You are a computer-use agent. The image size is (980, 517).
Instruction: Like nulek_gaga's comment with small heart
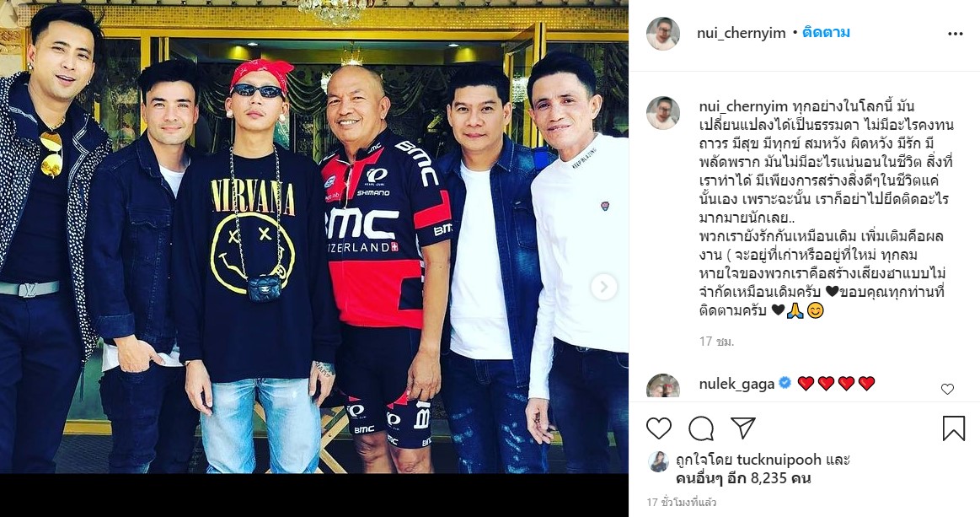click(x=947, y=390)
